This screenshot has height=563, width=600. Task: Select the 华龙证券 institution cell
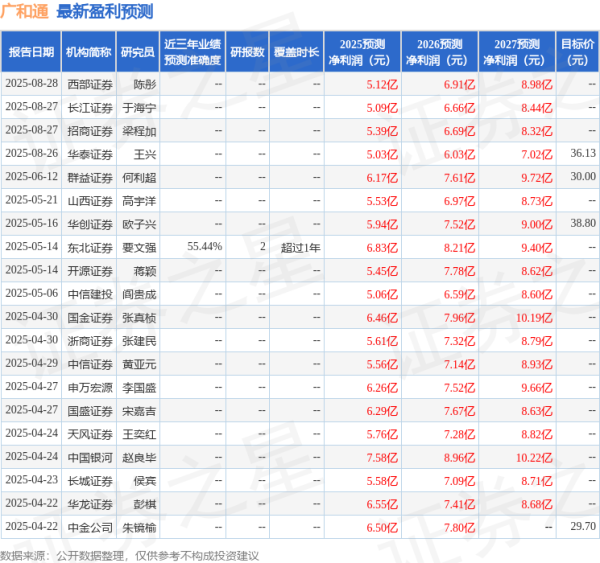[90, 504]
